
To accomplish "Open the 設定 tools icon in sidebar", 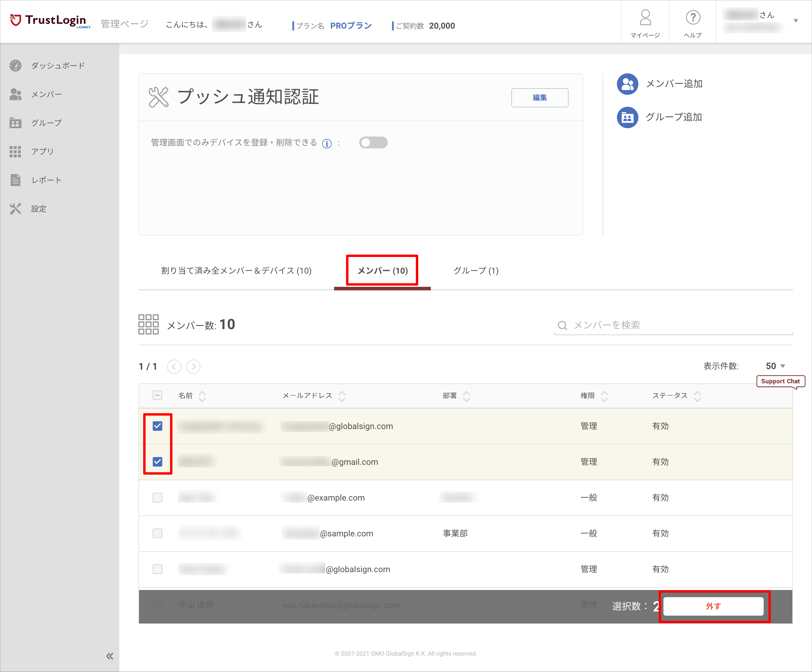I will point(16,209).
